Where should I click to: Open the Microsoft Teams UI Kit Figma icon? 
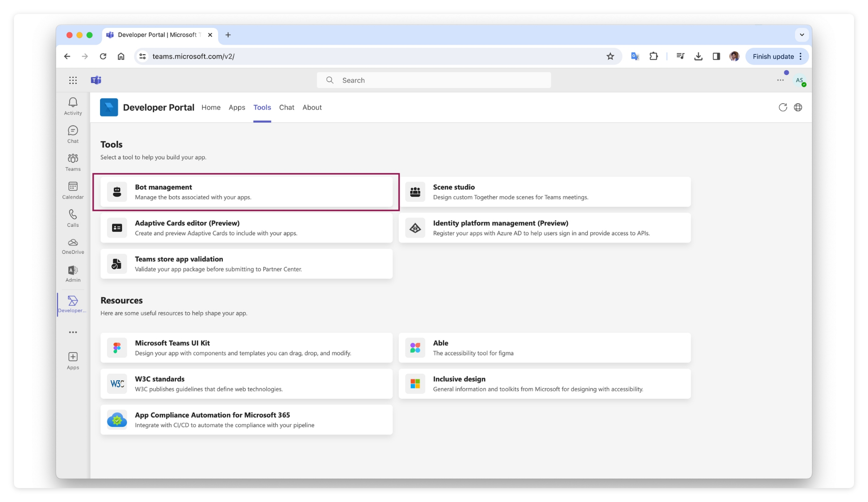click(x=117, y=347)
